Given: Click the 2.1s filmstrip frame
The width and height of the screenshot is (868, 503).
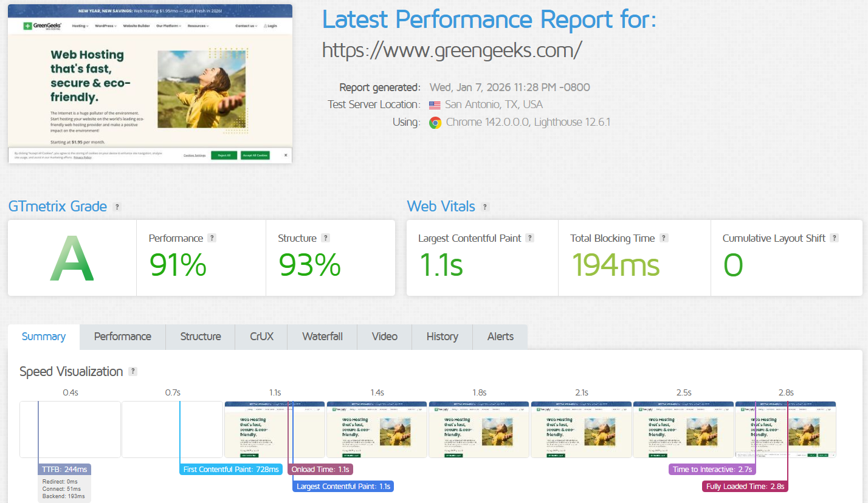Looking at the screenshot, I should pyautogui.click(x=581, y=429).
